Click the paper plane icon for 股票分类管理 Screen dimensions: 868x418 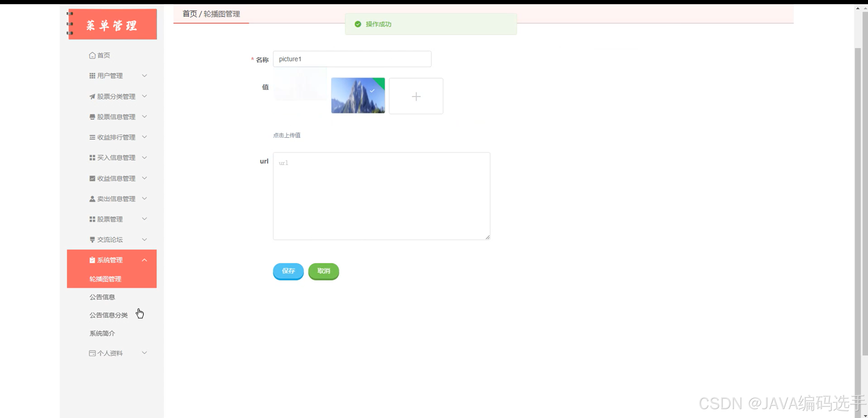(x=92, y=97)
